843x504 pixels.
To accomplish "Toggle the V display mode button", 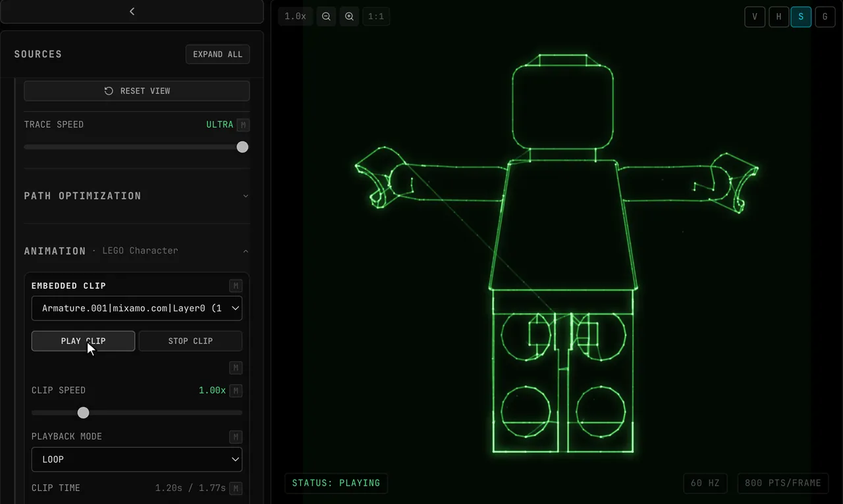I will click(755, 17).
